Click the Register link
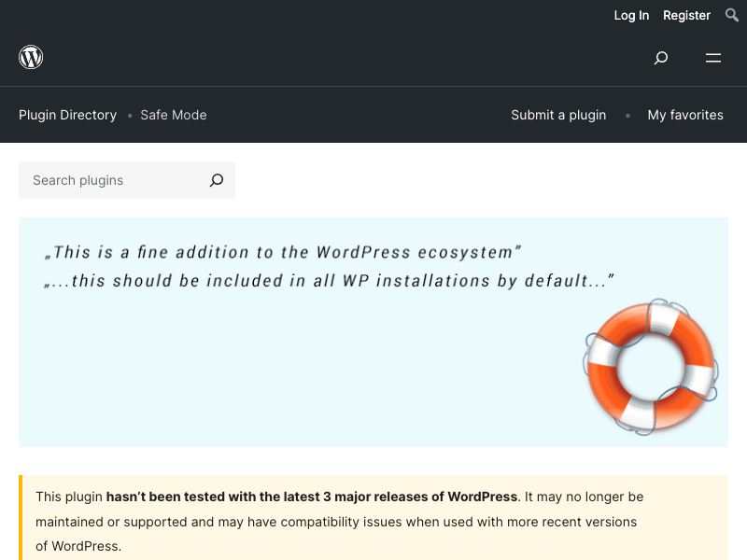The image size is (747, 560). click(x=686, y=15)
